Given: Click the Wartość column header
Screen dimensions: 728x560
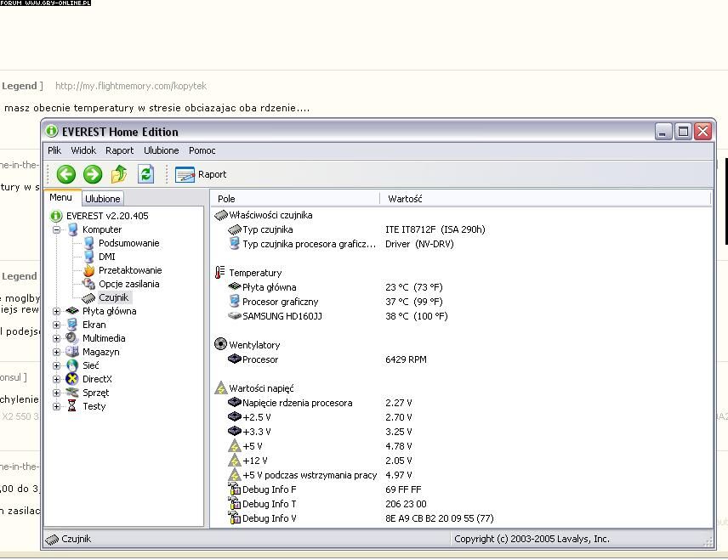Looking at the screenshot, I should (x=405, y=199).
